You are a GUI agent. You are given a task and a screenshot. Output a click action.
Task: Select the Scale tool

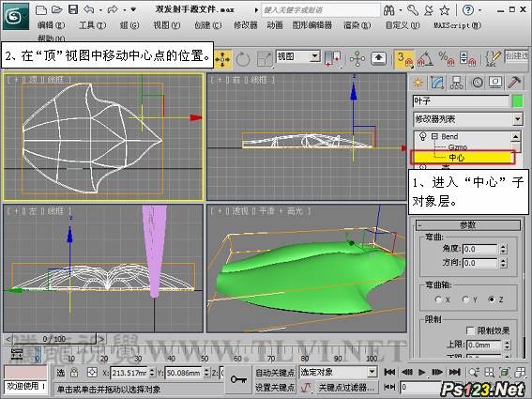tap(264, 59)
